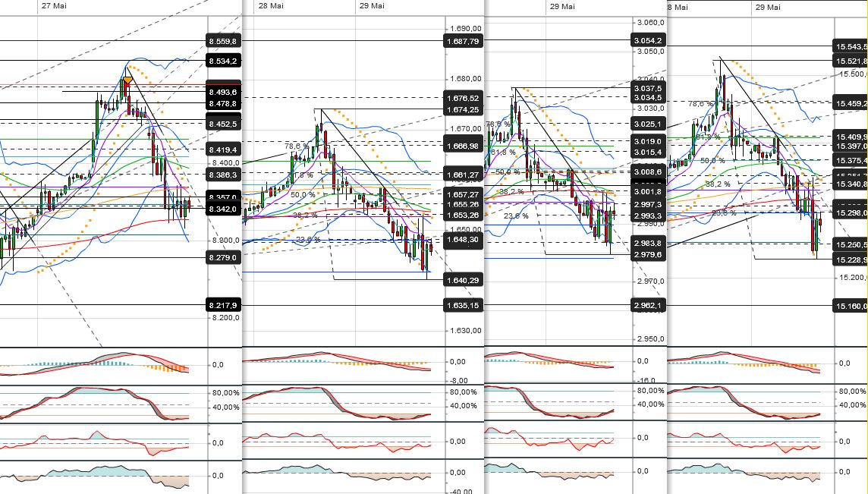Click the 3.001,8 price label
This screenshot has width=868, height=494.
648,192
